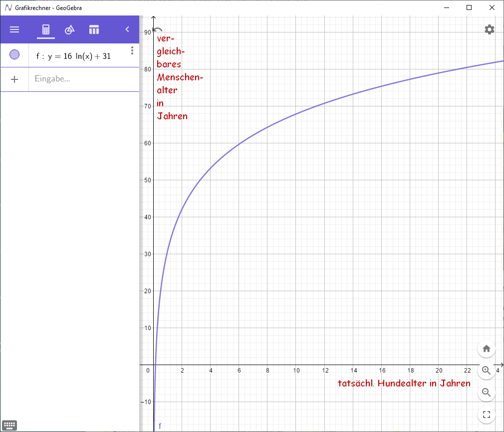Click the 'tatsächl. Hundealter in Jahren' text label
The width and height of the screenshot is (504, 432).
pos(404,384)
